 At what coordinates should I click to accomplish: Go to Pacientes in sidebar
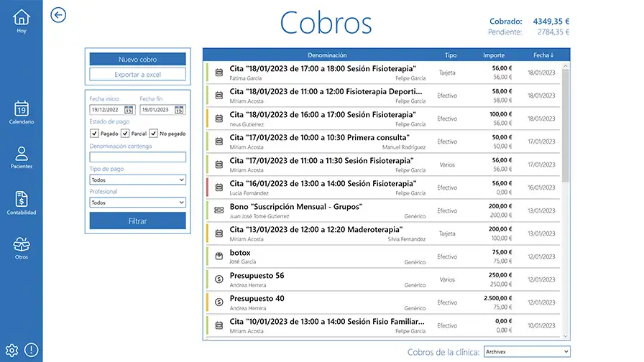tap(22, 154)
